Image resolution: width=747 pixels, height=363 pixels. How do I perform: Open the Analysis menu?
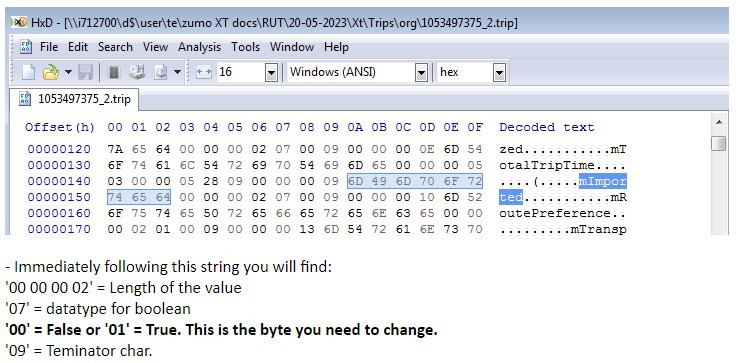pos(199,47)
